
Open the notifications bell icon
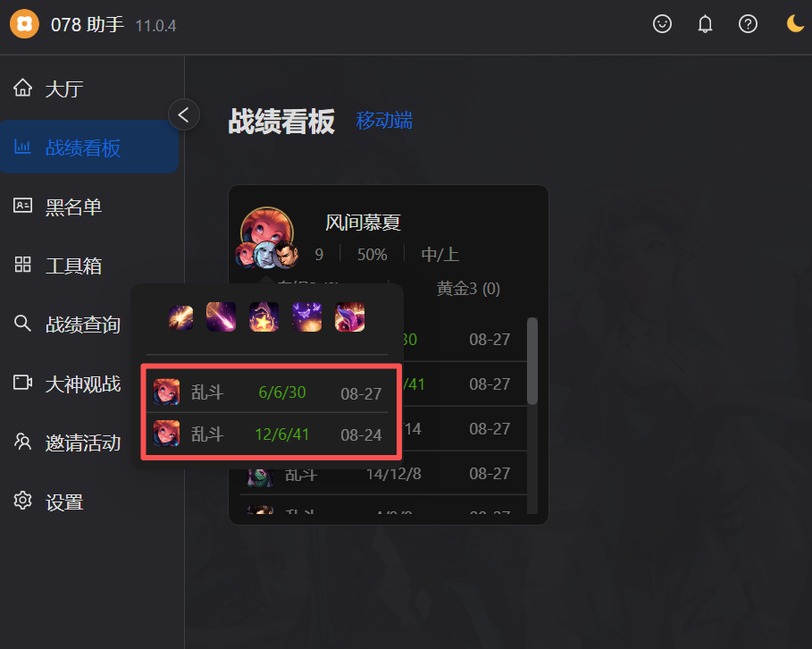(x=705, y=24)
